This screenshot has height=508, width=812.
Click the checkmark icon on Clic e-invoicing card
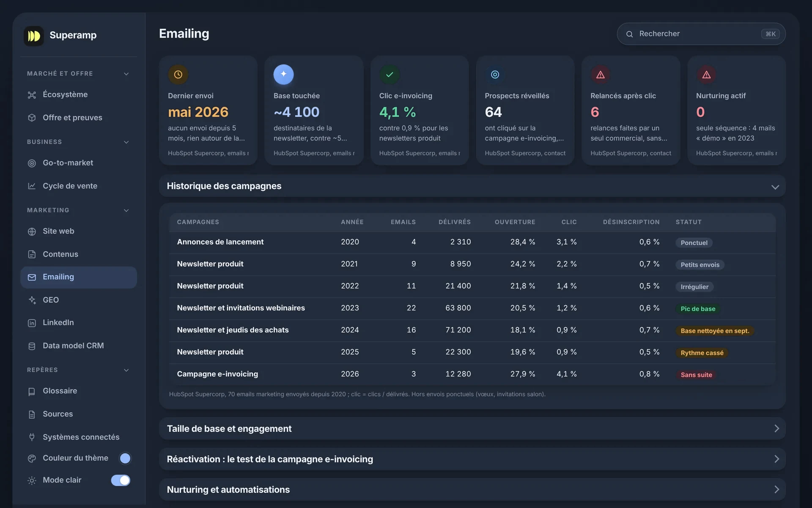tap(390, 75)
